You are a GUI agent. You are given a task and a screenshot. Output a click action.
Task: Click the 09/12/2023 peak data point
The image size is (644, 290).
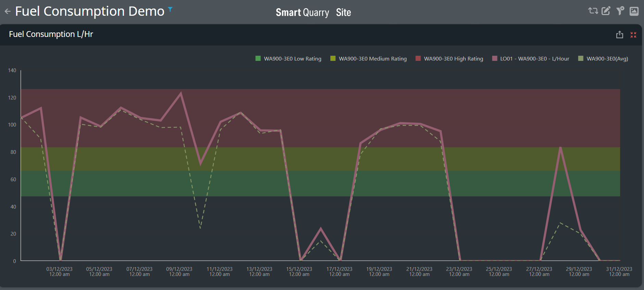click(181, 93)
